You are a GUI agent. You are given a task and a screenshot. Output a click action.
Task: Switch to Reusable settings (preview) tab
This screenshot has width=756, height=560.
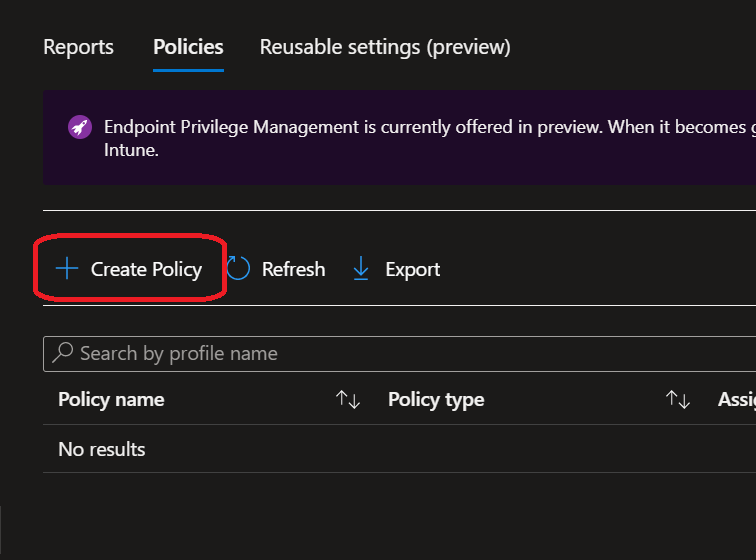[385, 47]
